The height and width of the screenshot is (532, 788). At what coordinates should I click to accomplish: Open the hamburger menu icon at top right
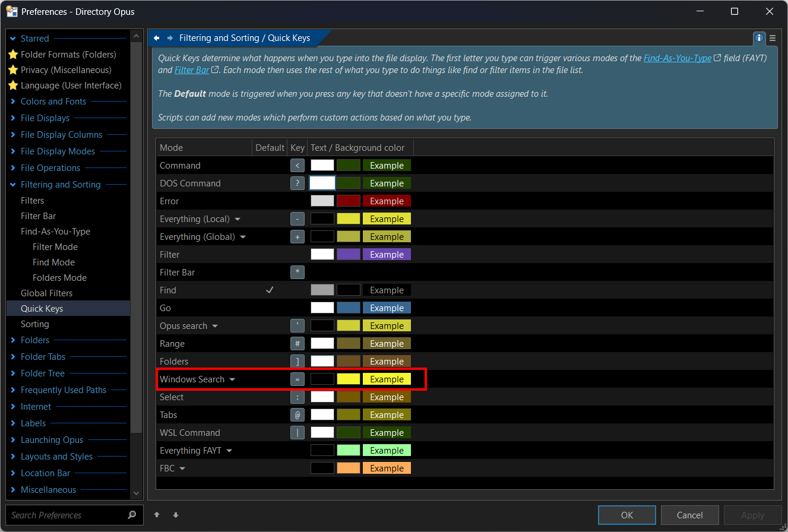pos(773,38)
